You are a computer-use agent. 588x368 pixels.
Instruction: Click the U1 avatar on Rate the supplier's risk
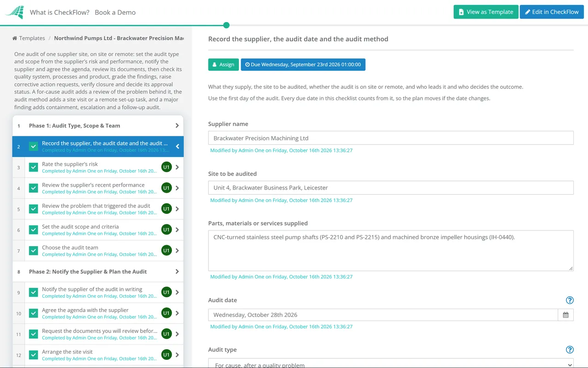point(166,167)
